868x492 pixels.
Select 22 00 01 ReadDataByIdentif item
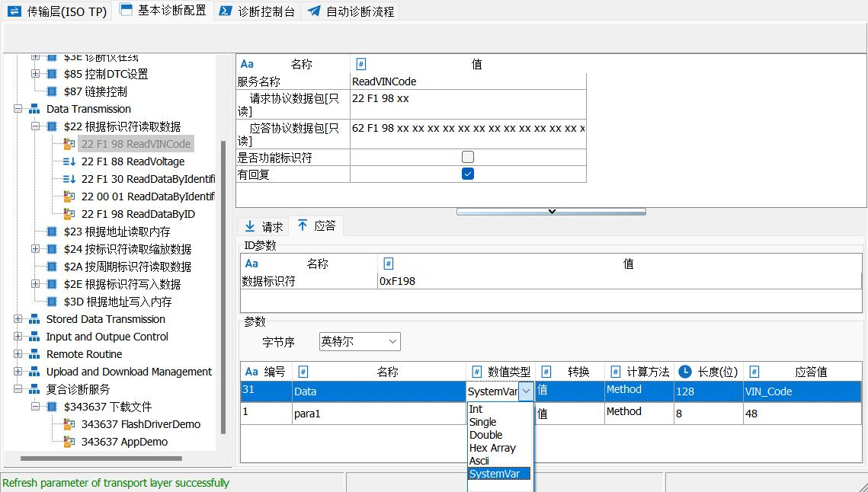pos(148,196)
